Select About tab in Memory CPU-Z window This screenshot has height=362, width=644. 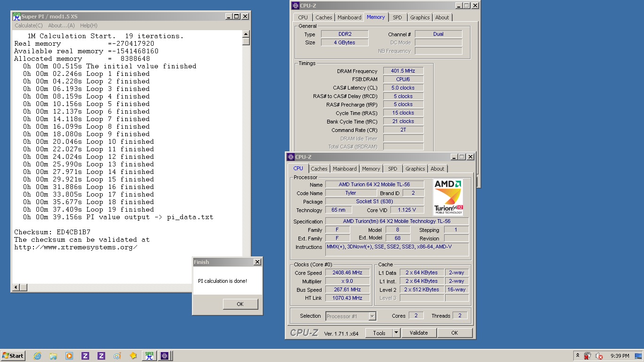point(442,17)
